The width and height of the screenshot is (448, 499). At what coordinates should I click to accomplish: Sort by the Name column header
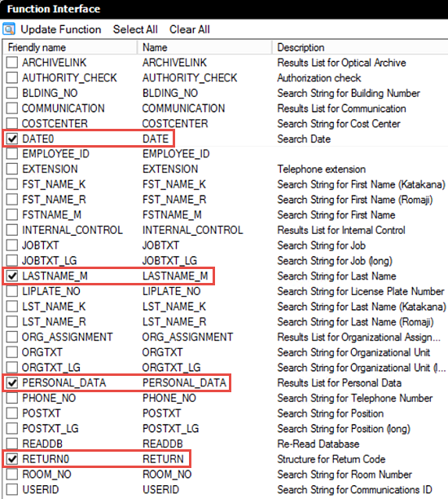tap(204, 47)
